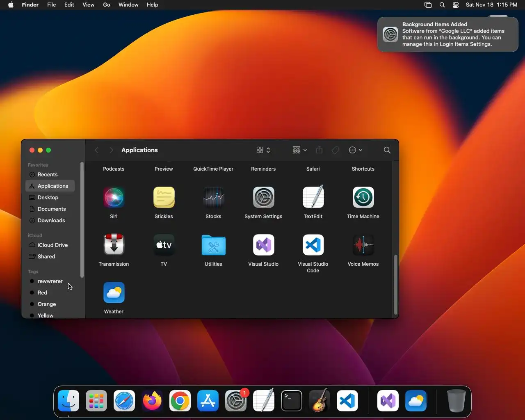Select Applications in the sidebar
This screenshot has width=525, height=420.
point(50,186)
